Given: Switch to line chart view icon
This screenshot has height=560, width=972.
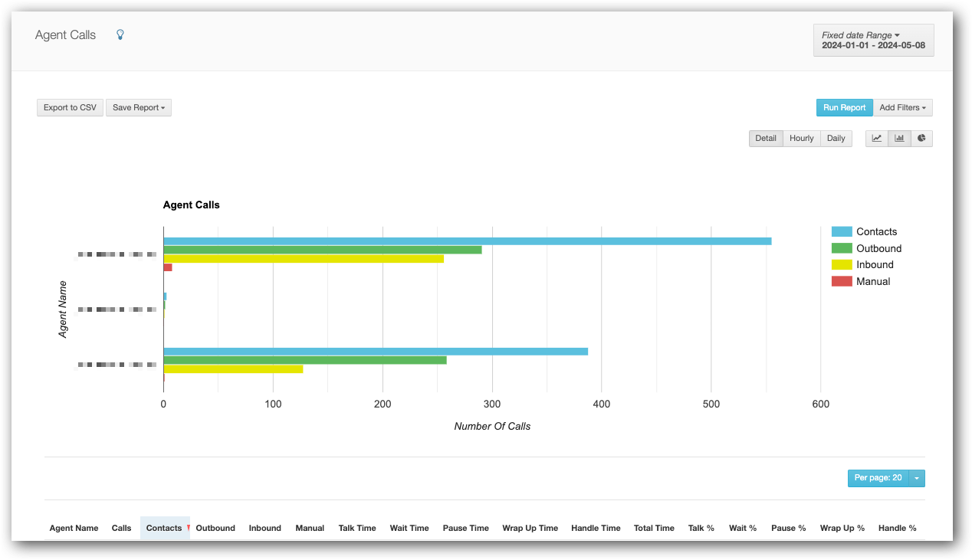Looking at the screenshot, I should click(877, 139).
